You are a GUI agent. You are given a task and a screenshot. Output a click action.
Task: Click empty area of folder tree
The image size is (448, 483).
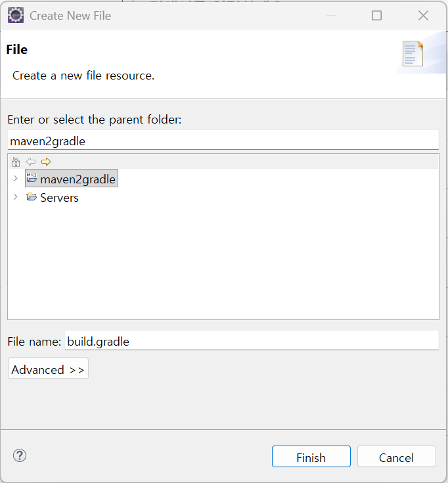(x=223, y=263)
